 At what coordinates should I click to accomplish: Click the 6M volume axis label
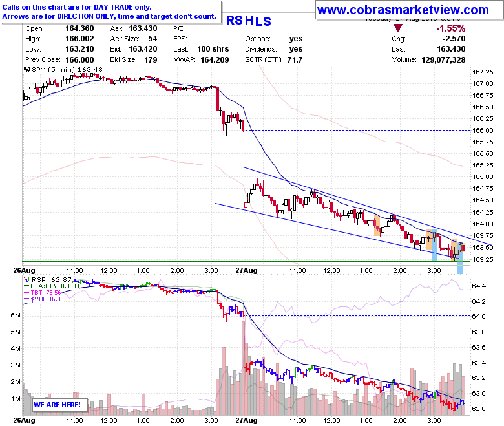(x=16, y=315)
